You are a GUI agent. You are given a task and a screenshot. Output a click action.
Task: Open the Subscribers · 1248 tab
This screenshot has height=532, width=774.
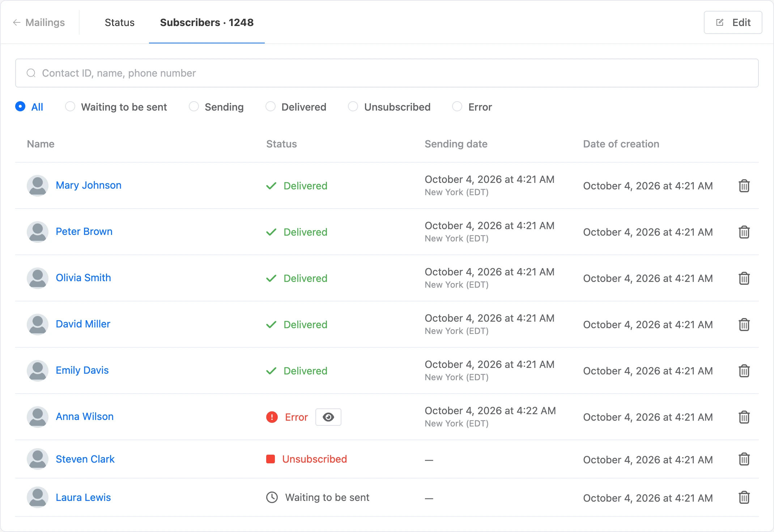coord(207,22)
